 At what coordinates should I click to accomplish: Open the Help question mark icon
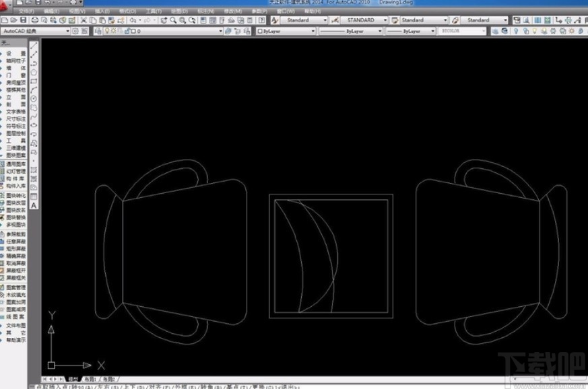pyautogui.click(x=261, y=20)
